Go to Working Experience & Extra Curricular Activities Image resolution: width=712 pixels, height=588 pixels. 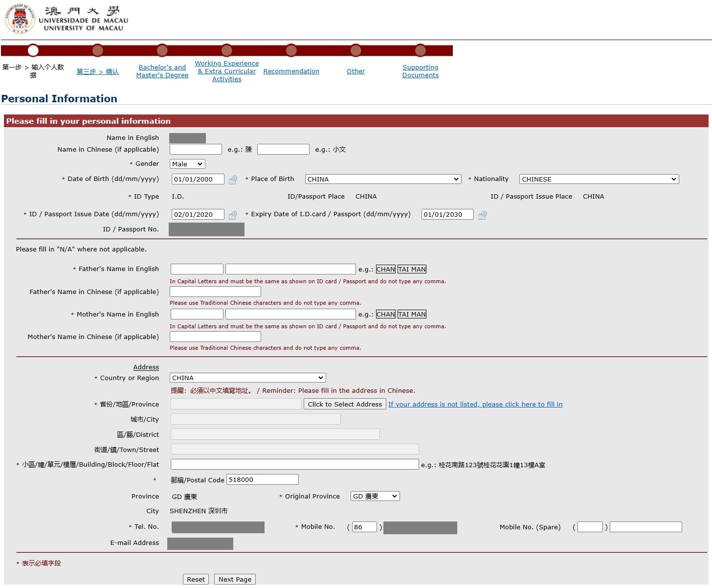pyautogui.click(x=226, y=71)
